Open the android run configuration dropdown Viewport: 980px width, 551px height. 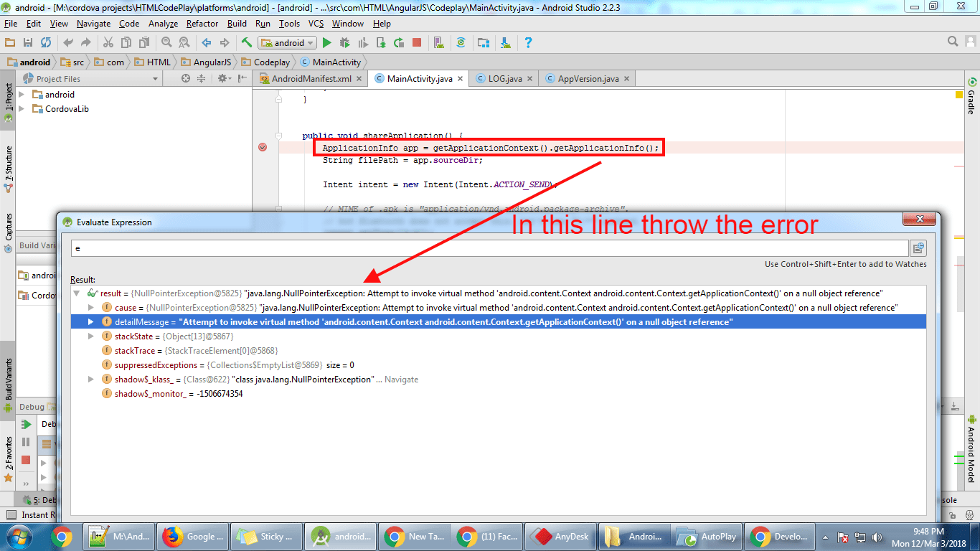tap(288, 42)
